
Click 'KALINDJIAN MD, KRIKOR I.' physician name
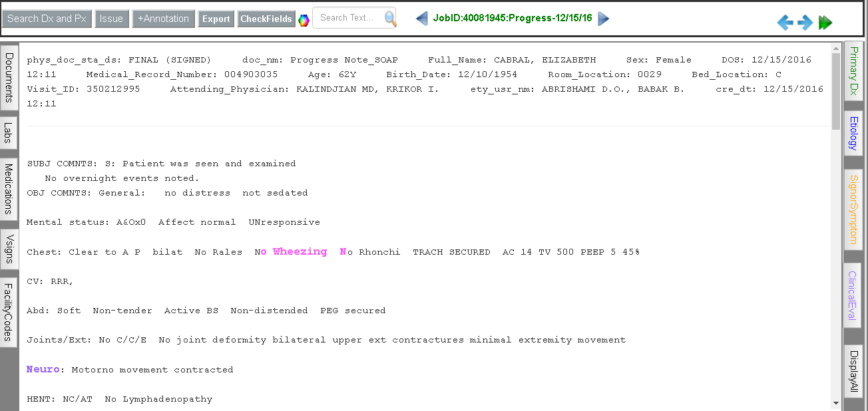click(367, 89)
